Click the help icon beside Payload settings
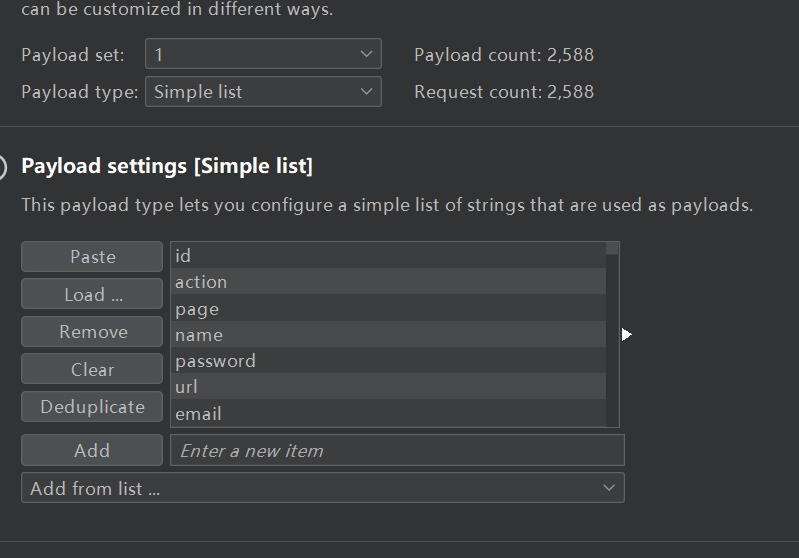799x558 pixels. coord(3,166)
